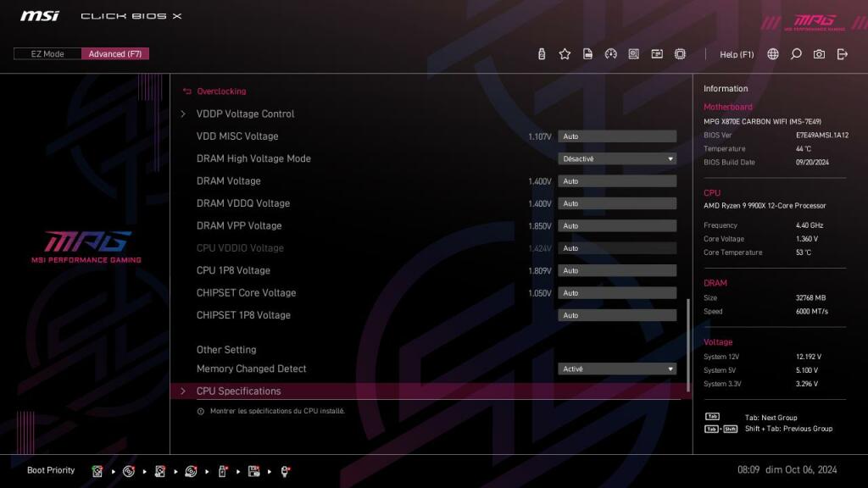868x488 pixels.
Task: Open Help (F1)
Action: 737,53
